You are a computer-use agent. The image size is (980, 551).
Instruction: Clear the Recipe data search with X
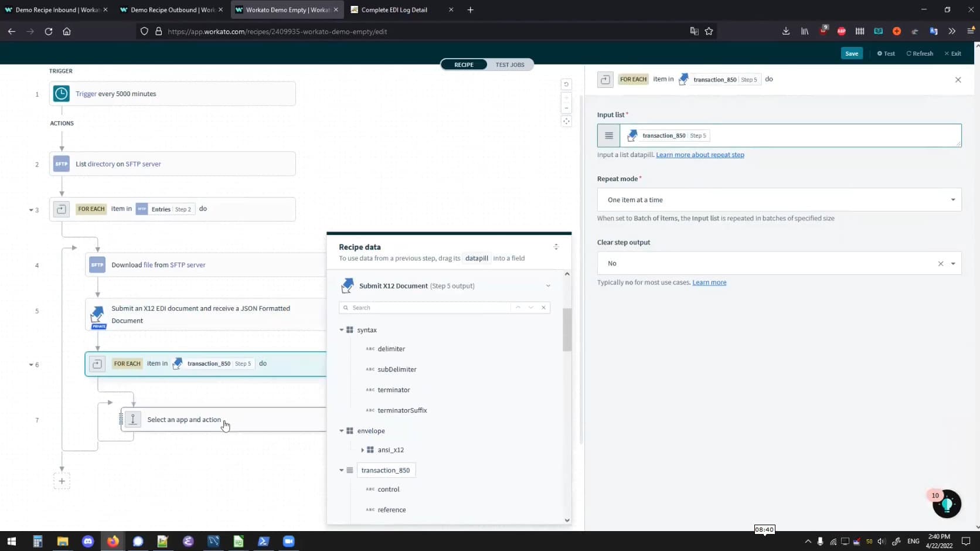click(543, 308)
